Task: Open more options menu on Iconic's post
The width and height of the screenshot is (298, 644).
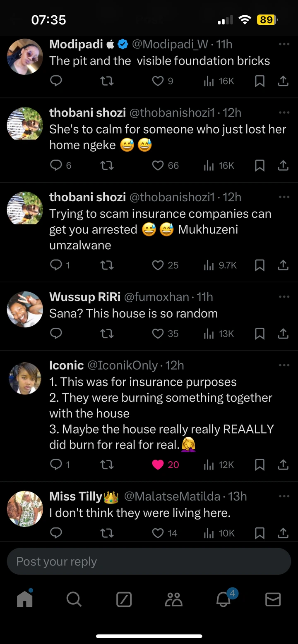Action: point(284,365)
